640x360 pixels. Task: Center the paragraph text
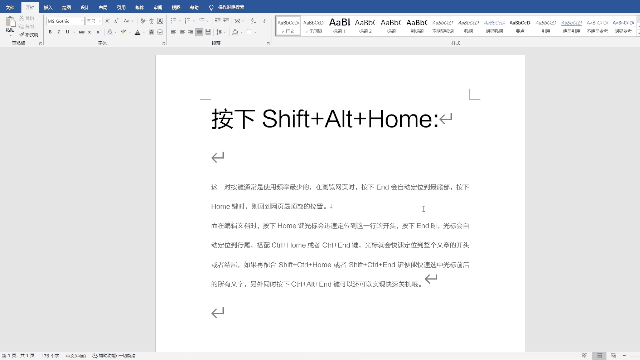pyautogui.click(x=182, y=32)
